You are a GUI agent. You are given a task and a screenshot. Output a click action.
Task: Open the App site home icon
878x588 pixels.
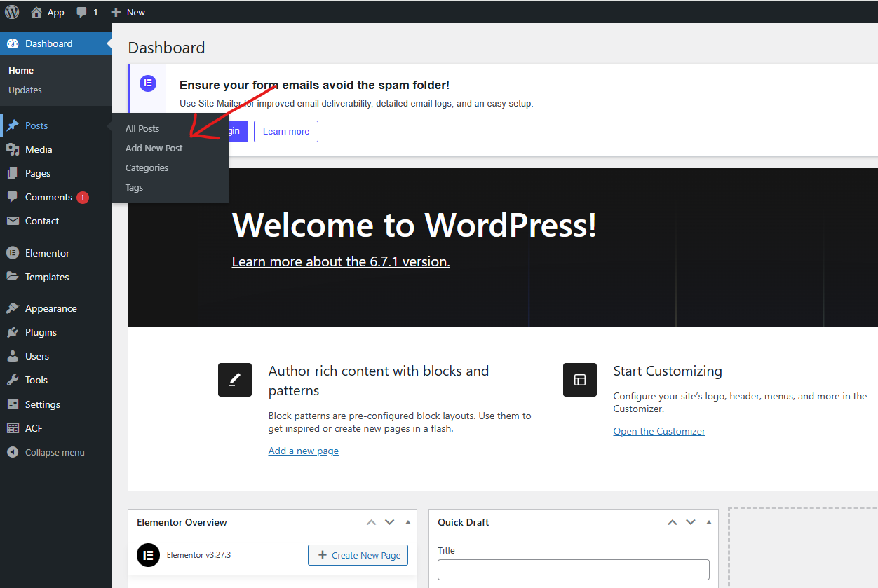[x=36, y=12]
